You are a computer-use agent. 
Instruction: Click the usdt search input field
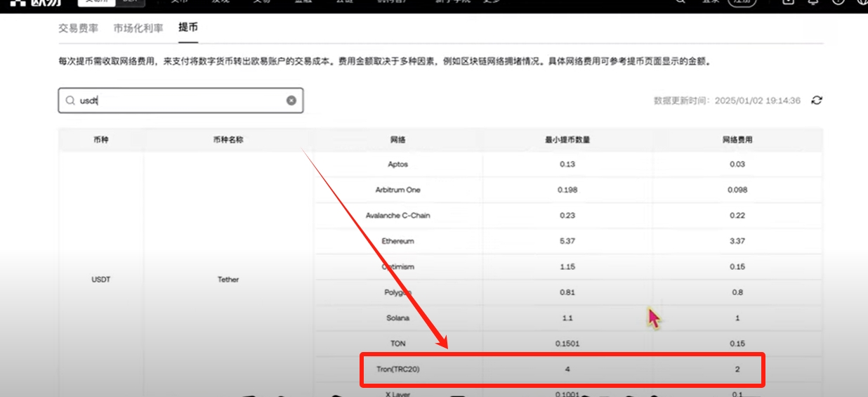click(180, 100)
